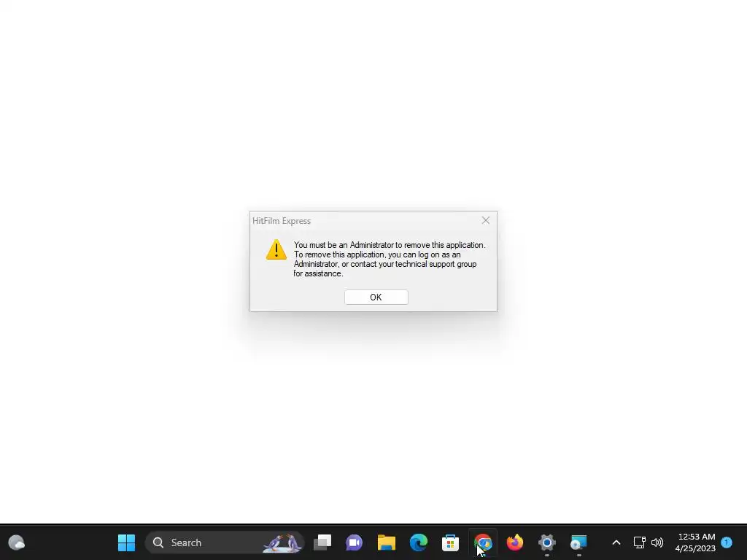Show hidden system tray icons
Viewport: 747px width, 560px height.
click(616, 542)
